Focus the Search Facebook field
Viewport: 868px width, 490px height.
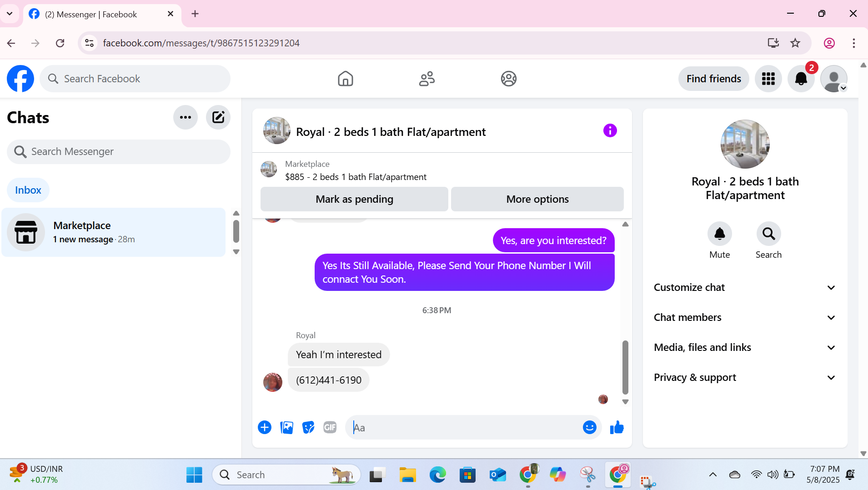click(135, 79)
